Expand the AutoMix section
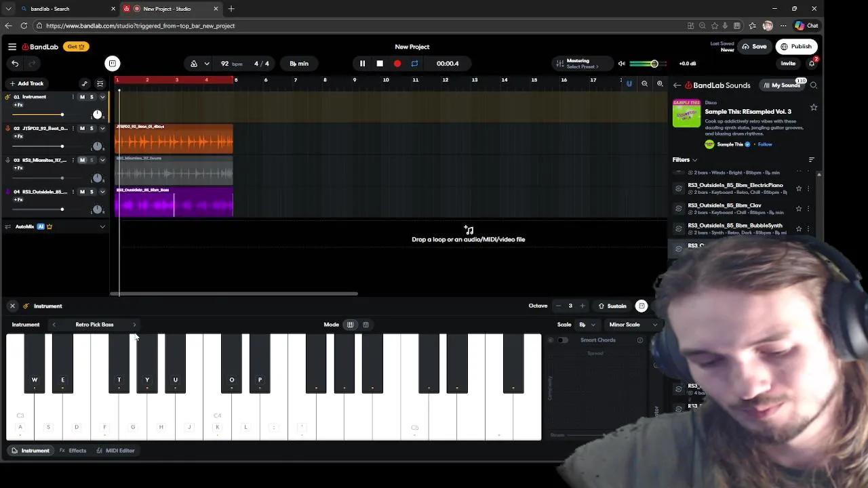This screenshot has height=488, width=868. [x=102, y=227]
